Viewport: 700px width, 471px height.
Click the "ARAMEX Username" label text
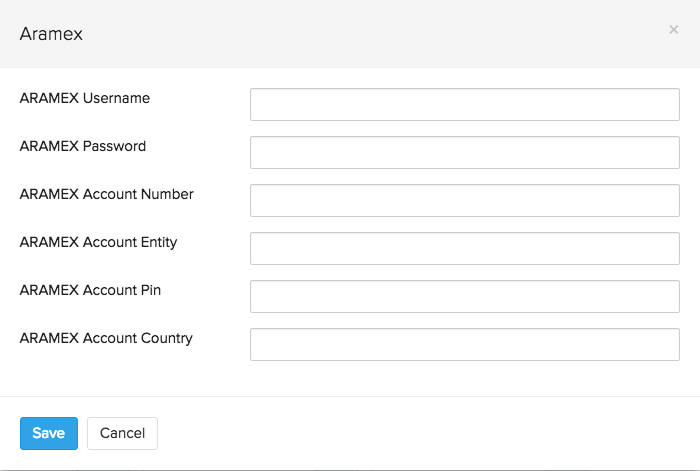pos(84,98)
